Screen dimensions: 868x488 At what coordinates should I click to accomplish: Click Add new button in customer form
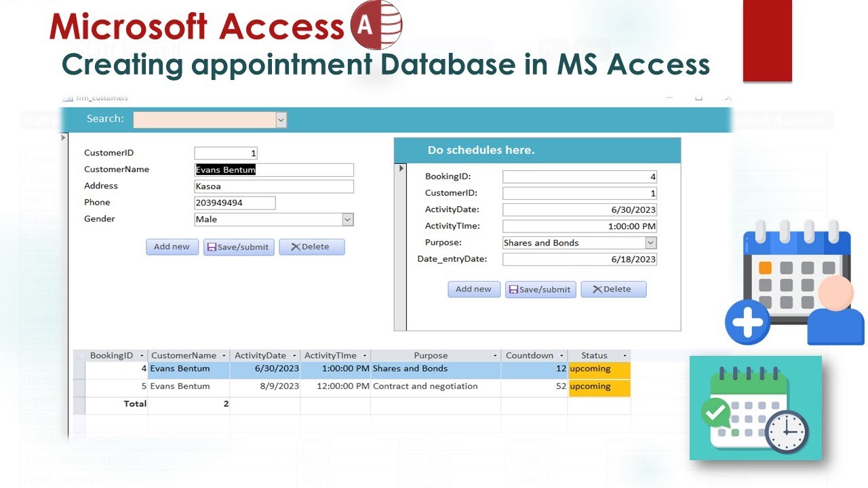[172, 247]
